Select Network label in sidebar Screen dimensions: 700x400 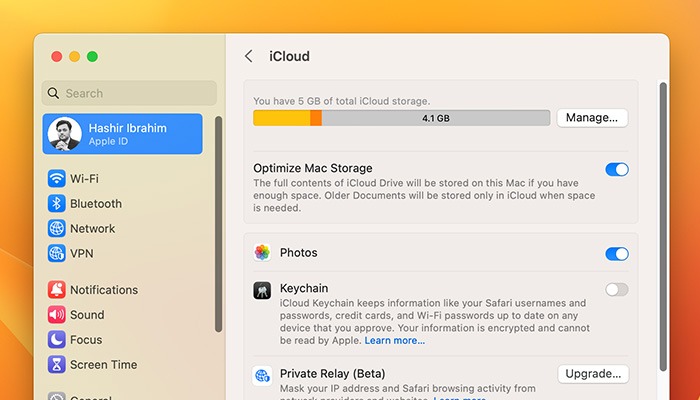92,229
